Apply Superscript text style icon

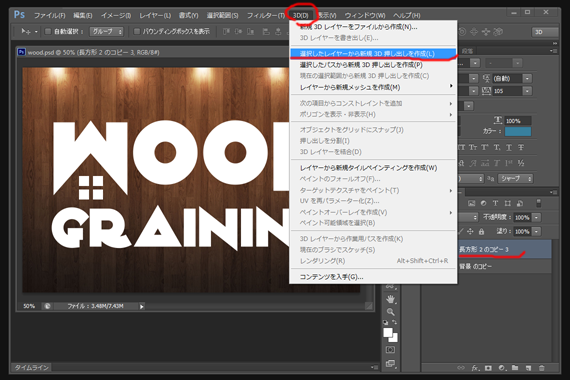pos(485,147)
